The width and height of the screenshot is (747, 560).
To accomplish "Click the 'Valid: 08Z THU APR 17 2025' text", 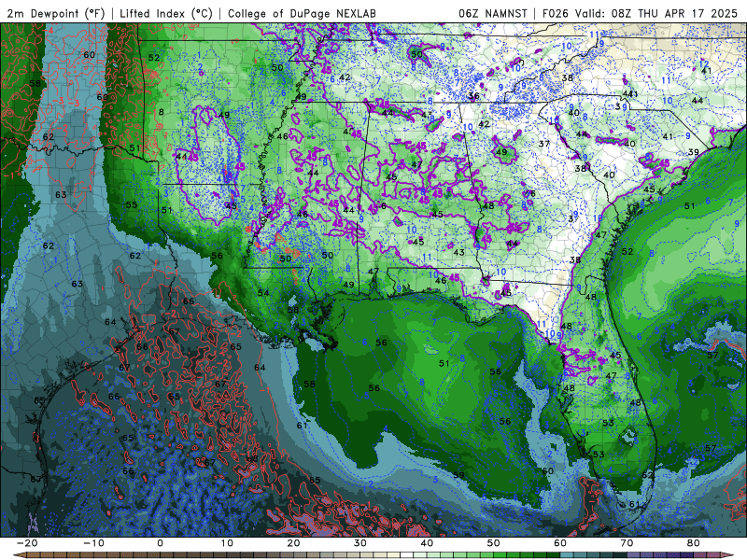I will click(x=656, y=13).
